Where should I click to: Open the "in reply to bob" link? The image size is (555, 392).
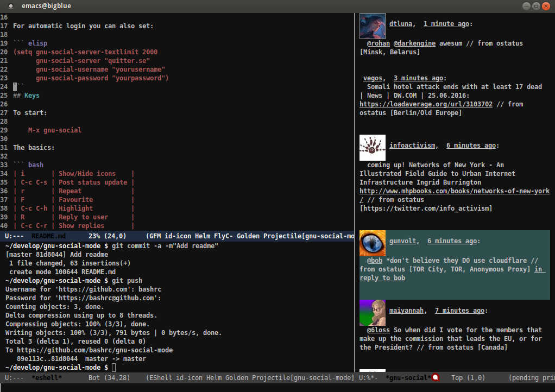(x=382, y=278)
